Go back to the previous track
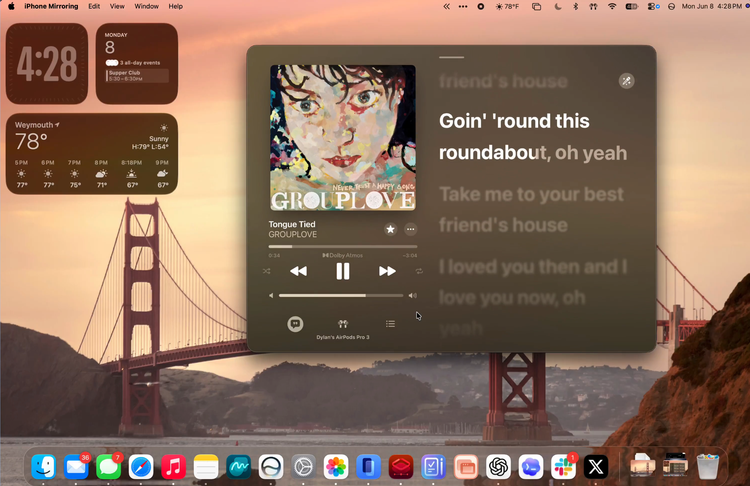 click(x=298, y=271)
